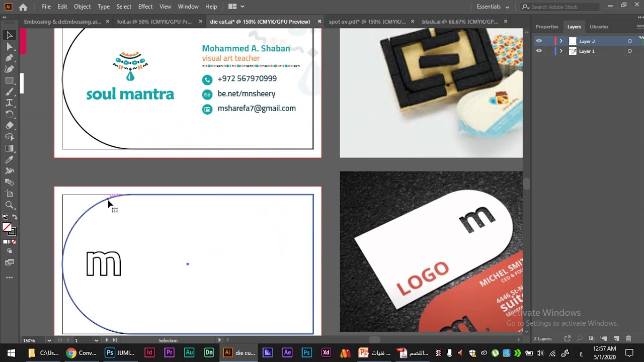Image resolution: width=644 pixels, height=362 pixels.
Task: Click the Default Fill and Stroke icon
Action: (x=5, y=217)
